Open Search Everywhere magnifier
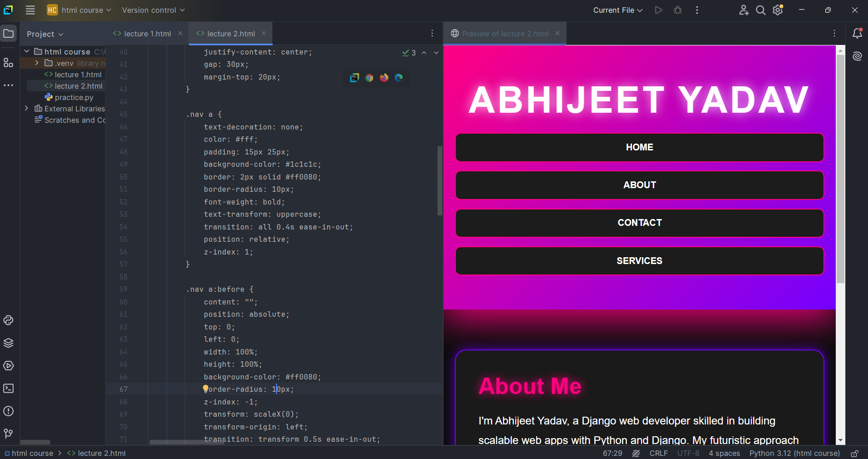The image size is (868, 459). [760, 10]
